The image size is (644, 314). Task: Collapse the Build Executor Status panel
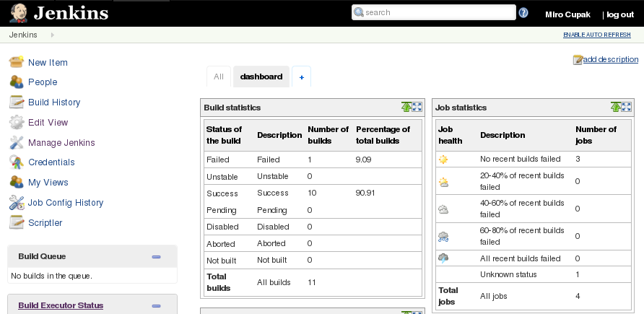156,306
